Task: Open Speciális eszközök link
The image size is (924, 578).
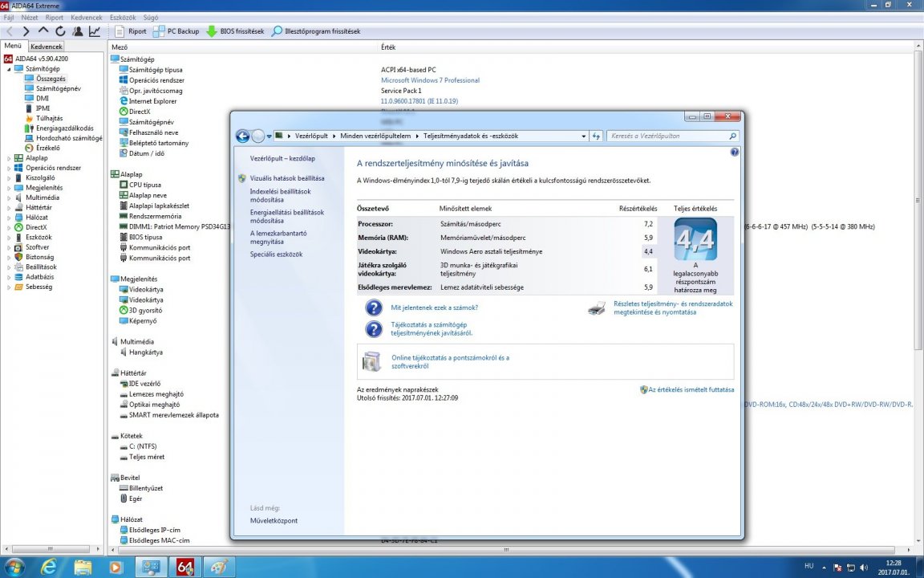Action: click(276, 254)
